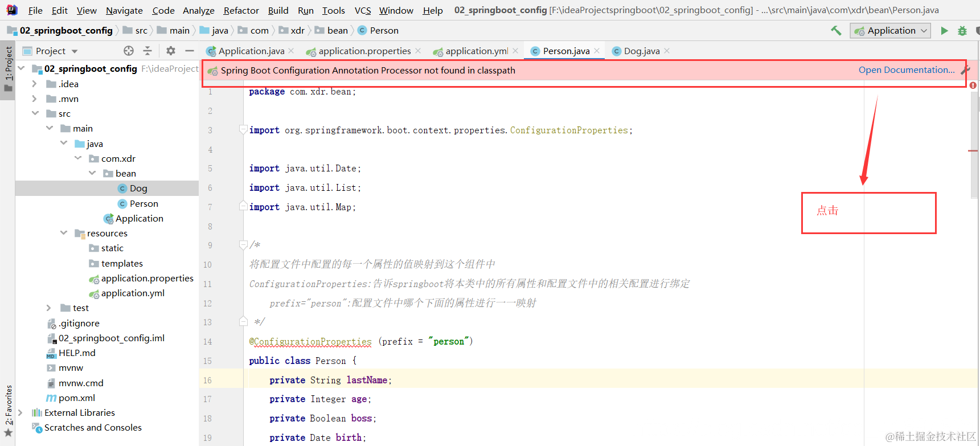Open the VCS menu
The image size is (980, 446).
[x=363, y=10]
